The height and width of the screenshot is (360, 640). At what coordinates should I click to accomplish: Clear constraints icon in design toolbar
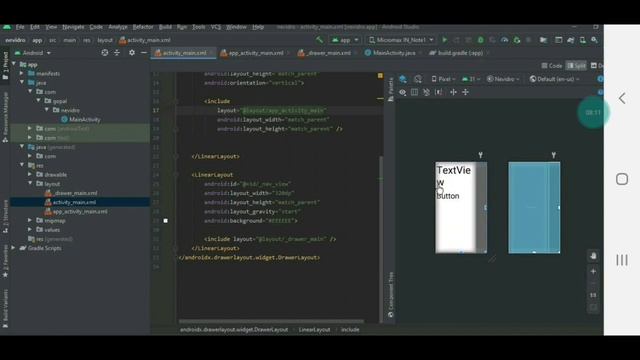tap(426, 92)
